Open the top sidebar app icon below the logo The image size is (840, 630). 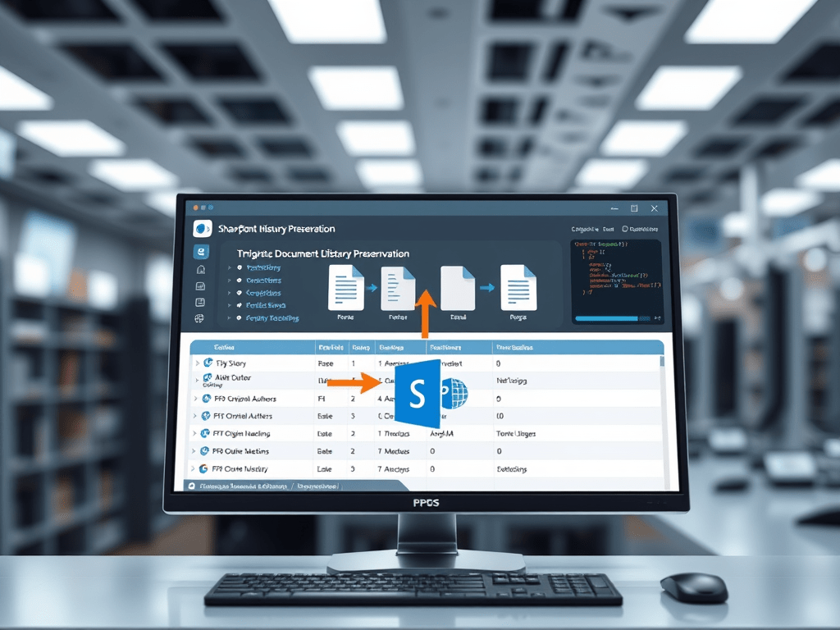pos(200,252)
